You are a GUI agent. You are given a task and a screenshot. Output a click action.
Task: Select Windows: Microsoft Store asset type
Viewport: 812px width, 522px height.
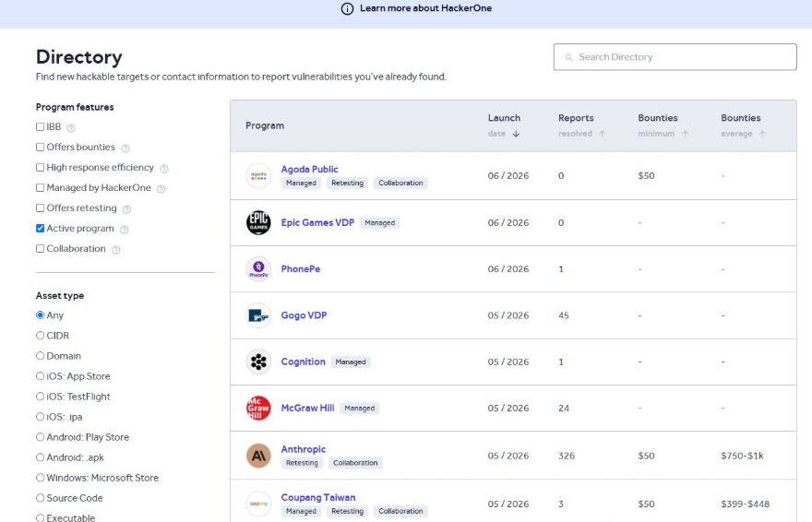tap(40, 478)
